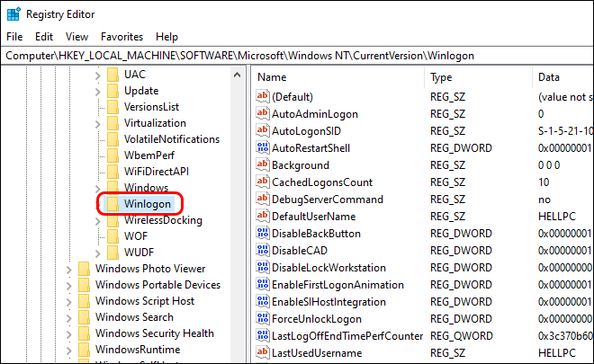The width and height of the screenshot is (594, 364).
Task: Expand Windows Photo Viewer key
Action: pos(69,270)
